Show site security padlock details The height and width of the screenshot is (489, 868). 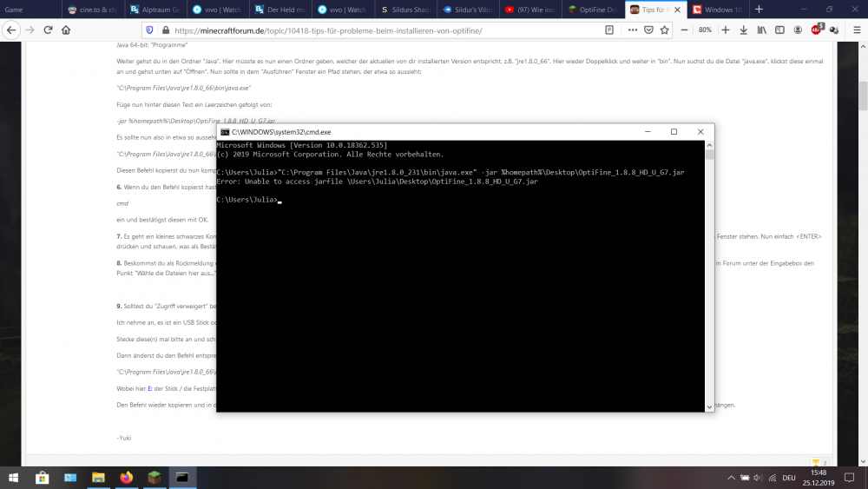point(166,30)
